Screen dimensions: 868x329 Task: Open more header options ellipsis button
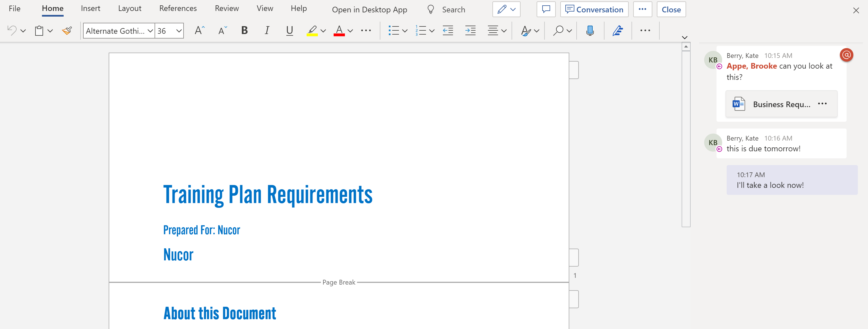pyautogui.click(x=642, y=9)
